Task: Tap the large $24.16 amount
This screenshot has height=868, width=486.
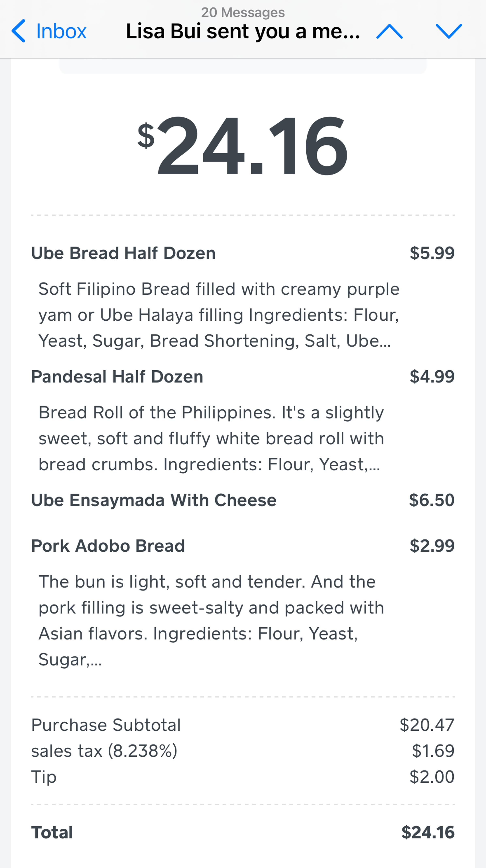Action: [x=243, y=145]
